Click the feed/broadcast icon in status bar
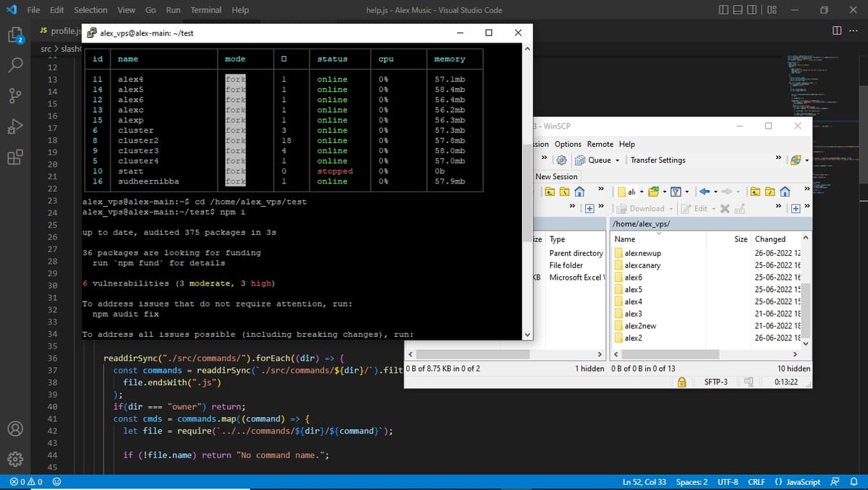Screen dimensions: 868x490 (x=835, y=482)
